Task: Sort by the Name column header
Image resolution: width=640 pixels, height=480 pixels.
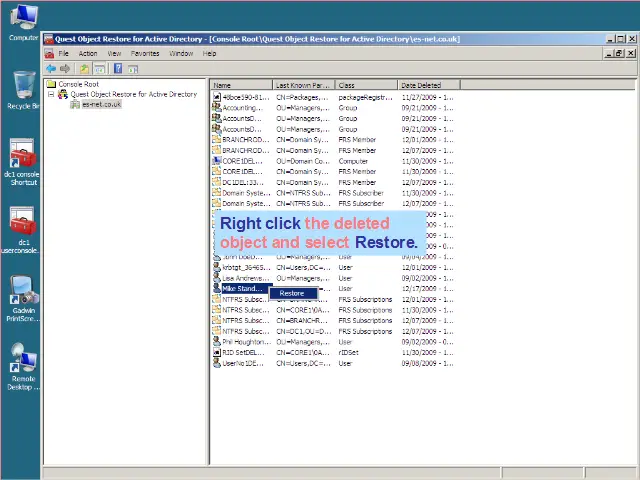Action: (x=242, y=85)
